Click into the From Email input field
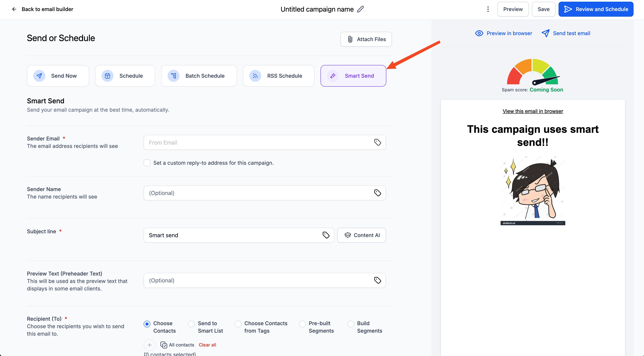 pyautogui.click(x=257, y=142)
